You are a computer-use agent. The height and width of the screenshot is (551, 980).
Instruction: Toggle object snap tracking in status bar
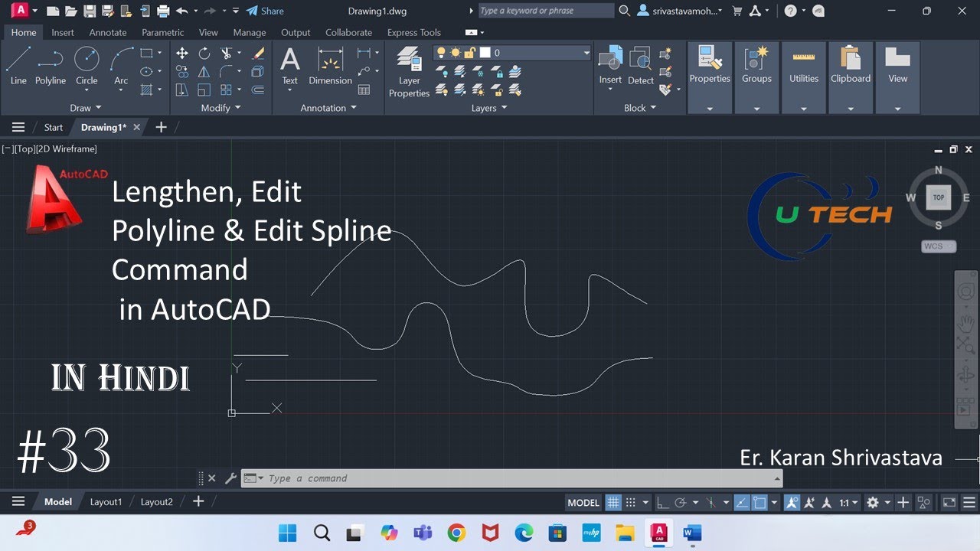pos(742,503)
